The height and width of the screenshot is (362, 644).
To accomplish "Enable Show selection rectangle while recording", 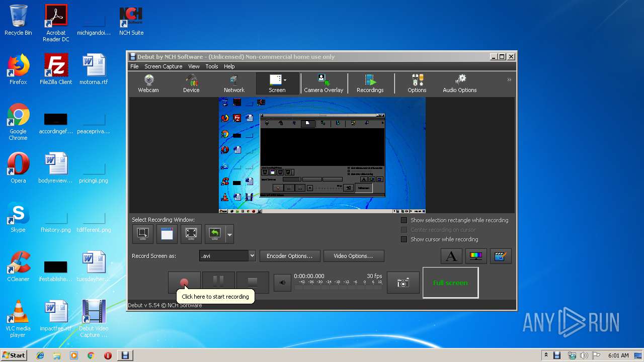I will pyautogui.click(x=404, y=220).
